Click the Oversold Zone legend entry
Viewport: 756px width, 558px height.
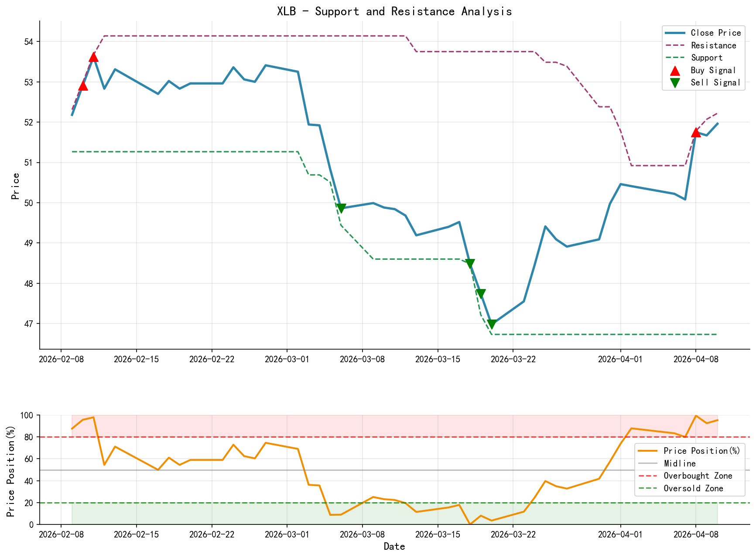680,488
